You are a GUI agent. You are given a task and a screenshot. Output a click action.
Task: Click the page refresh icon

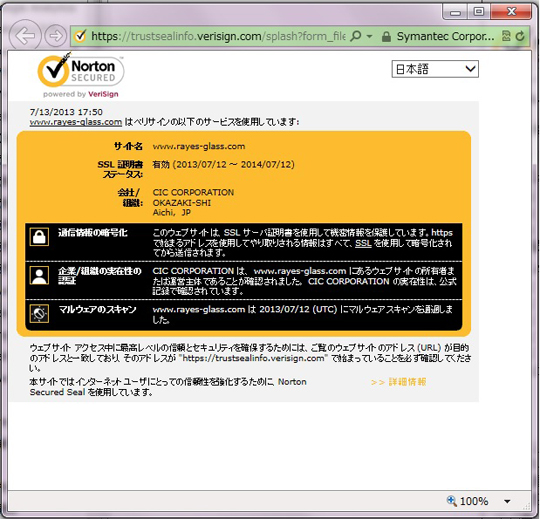520,36
